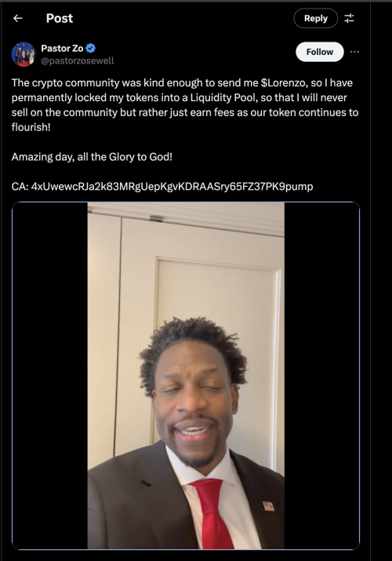The width and height of the screenshot is (392, 561).
Task: Go back using the left arrow
Action: (17, 18)
